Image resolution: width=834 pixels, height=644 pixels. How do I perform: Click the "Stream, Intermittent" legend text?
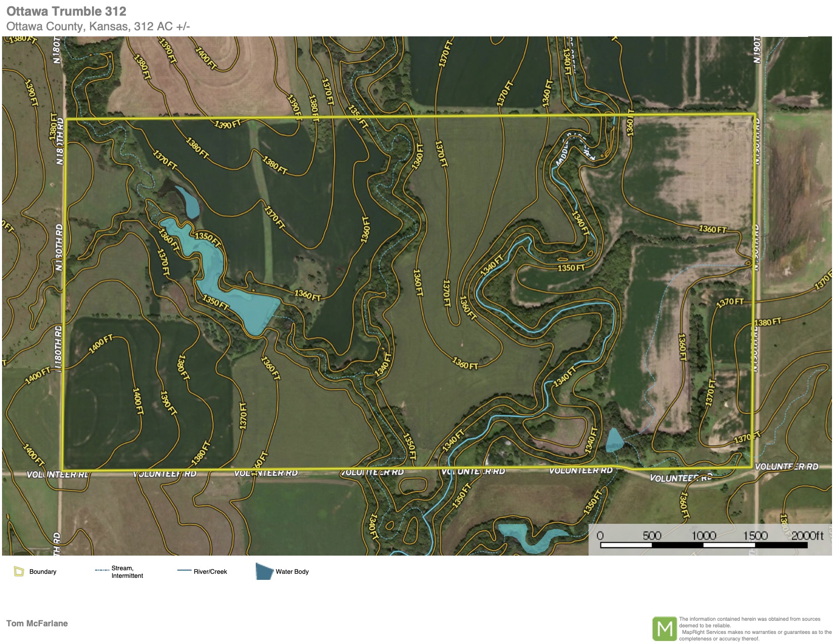click(x=127, y=572)
